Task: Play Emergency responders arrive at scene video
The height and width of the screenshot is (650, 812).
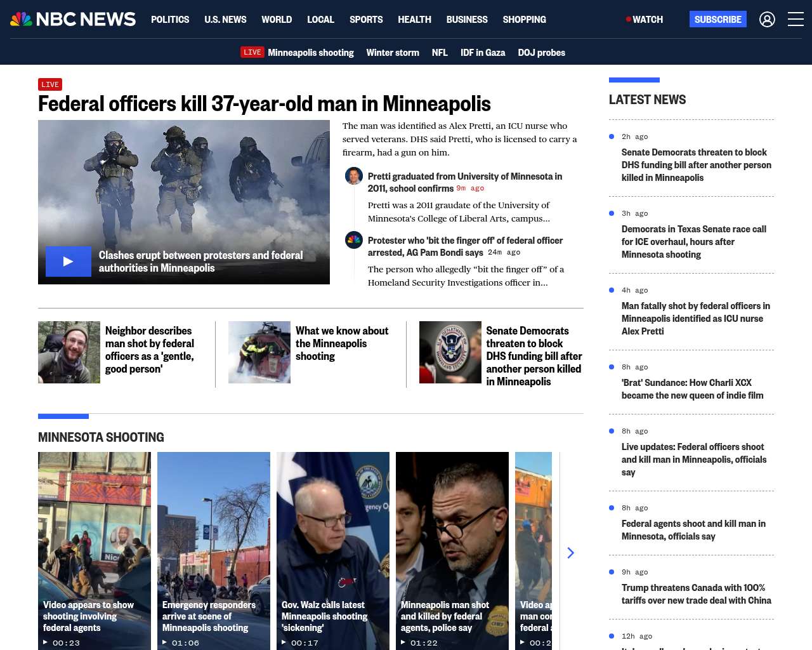Action: [x=214, y=551]
